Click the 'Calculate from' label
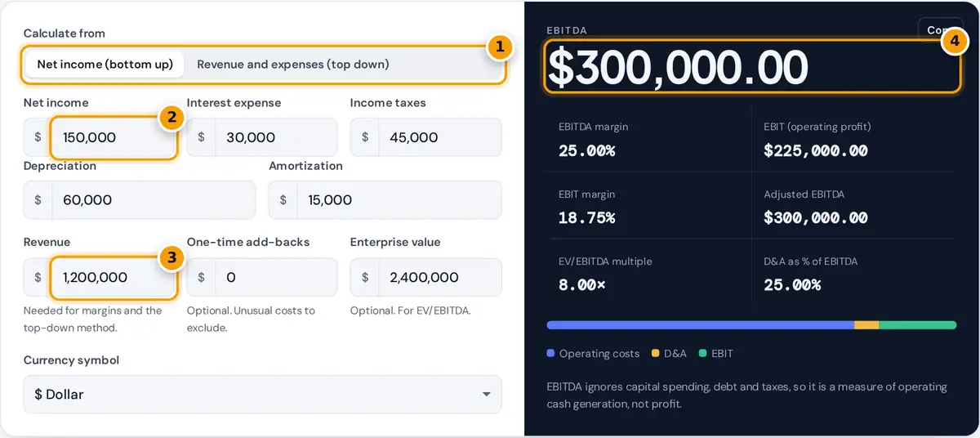Image resolution: width=980 pixels, height=438 pixels. pyautogui.click(x=65, y=34)
